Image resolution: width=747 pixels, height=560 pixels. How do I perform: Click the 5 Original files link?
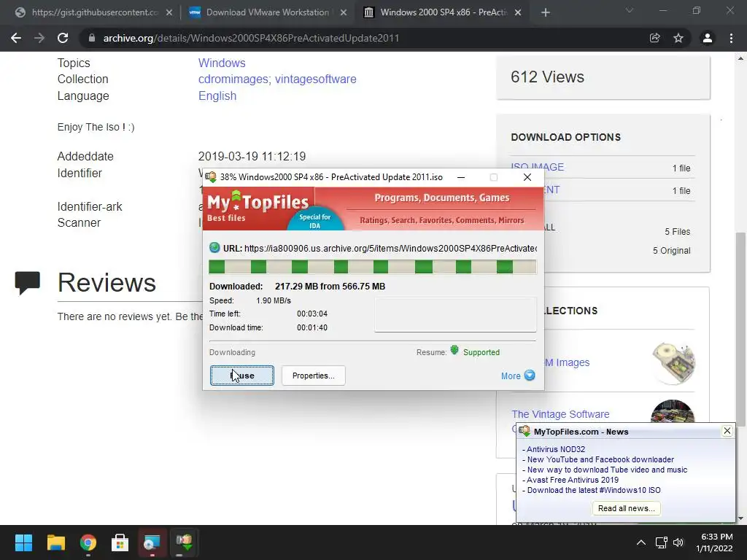point(671,251)
